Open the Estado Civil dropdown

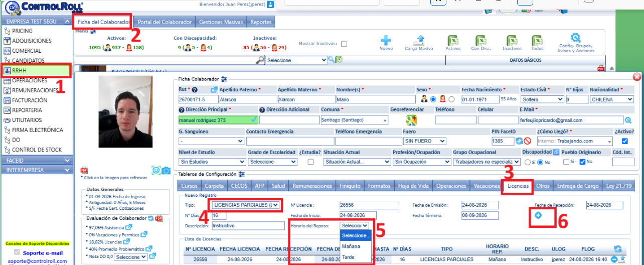(541, 99)
